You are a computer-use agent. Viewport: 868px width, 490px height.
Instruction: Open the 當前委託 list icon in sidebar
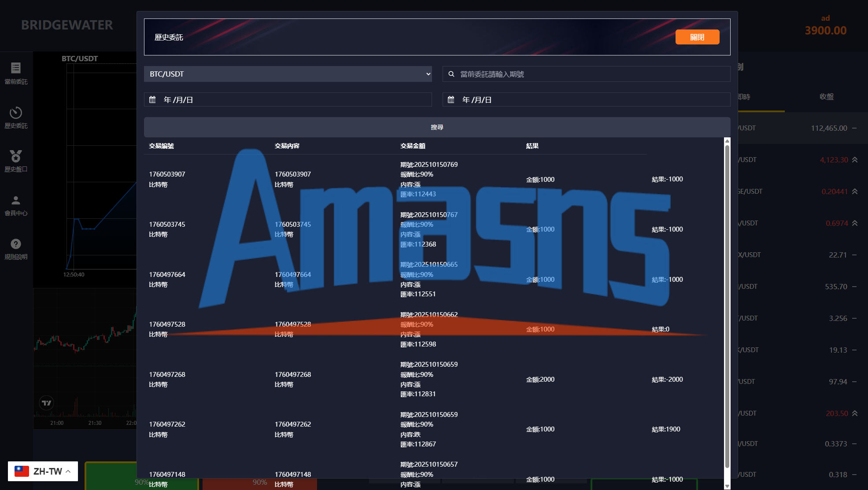(16, 68)
